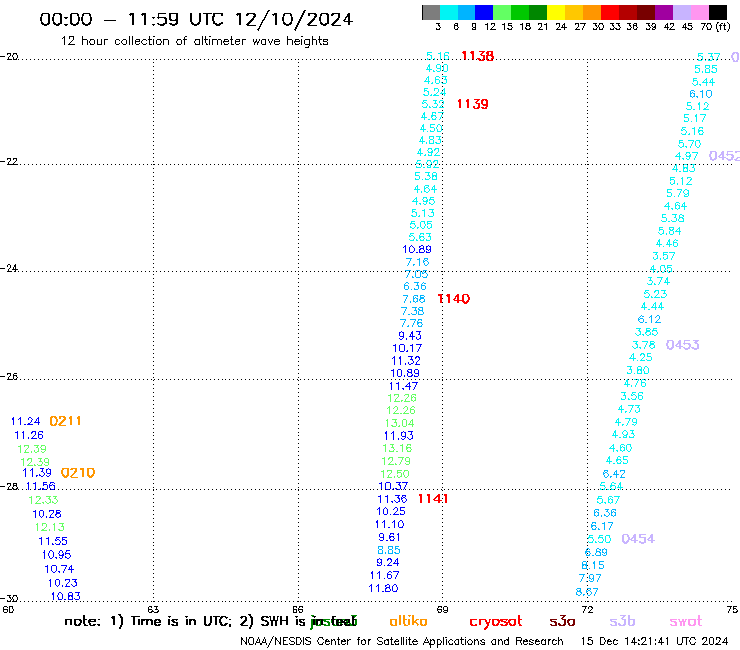The width and height of the screenshot is (740, 650).
Task: Click the s3b value 3.57
Action: [664, 256]
